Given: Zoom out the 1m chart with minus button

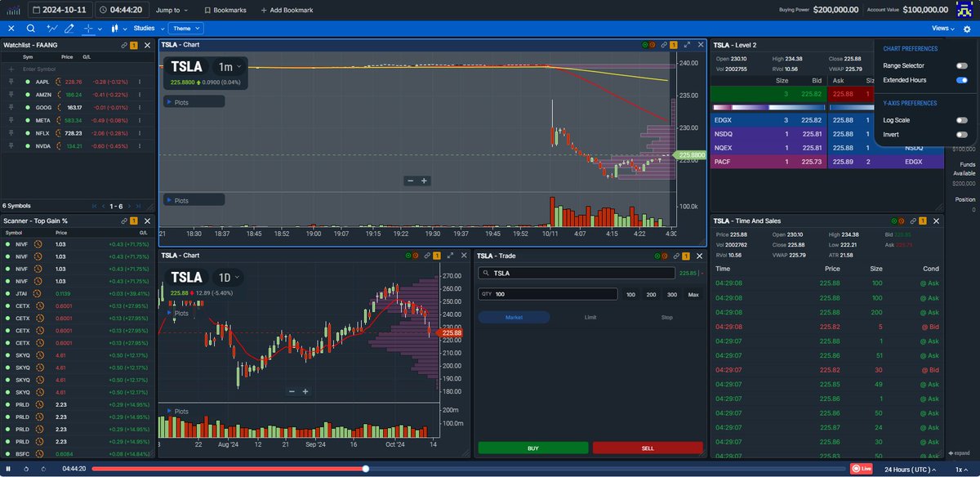Looking at the screenshot, I should [411, 181].
